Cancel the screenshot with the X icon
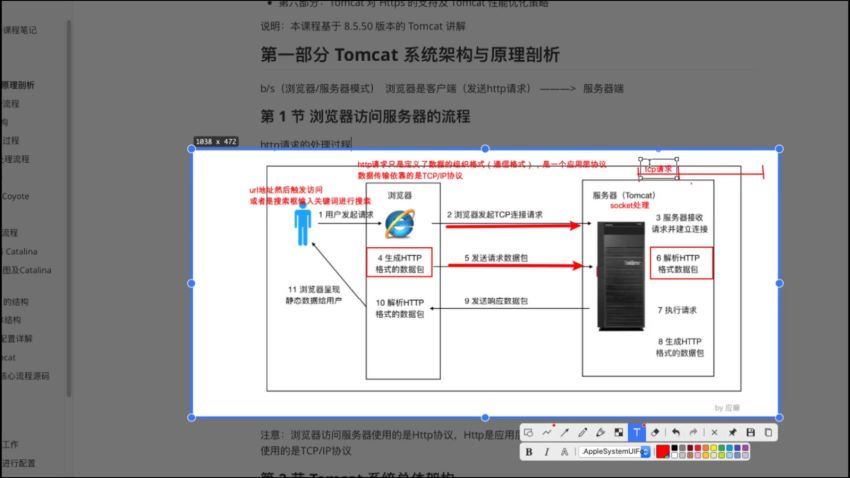850x478 pixels. 714,432
